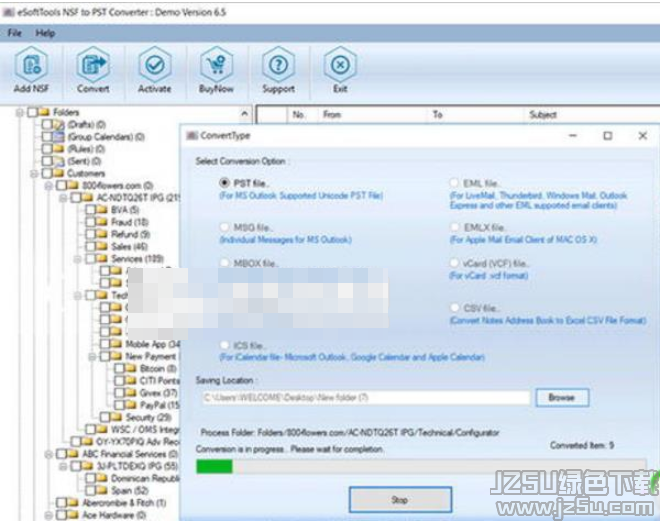Select the CITI Portal tree item
The image size is (660, 521).
[159, 381]
